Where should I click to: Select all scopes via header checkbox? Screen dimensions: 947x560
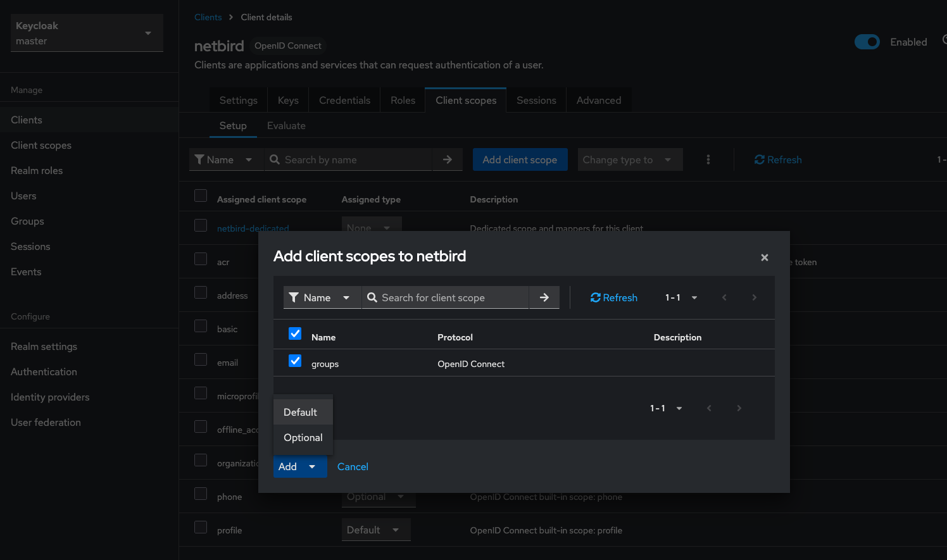pyautogui.click(x=295, y=333)
